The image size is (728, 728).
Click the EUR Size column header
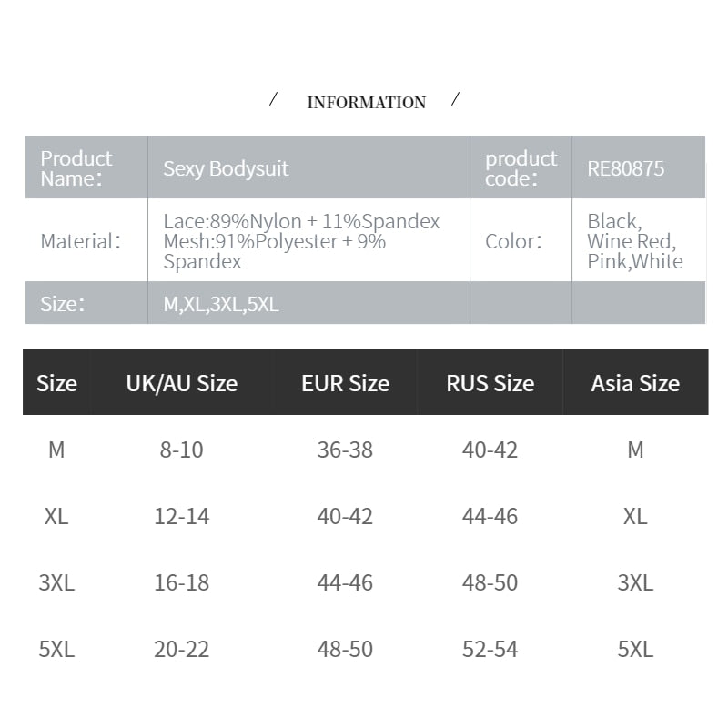point(345,383)
